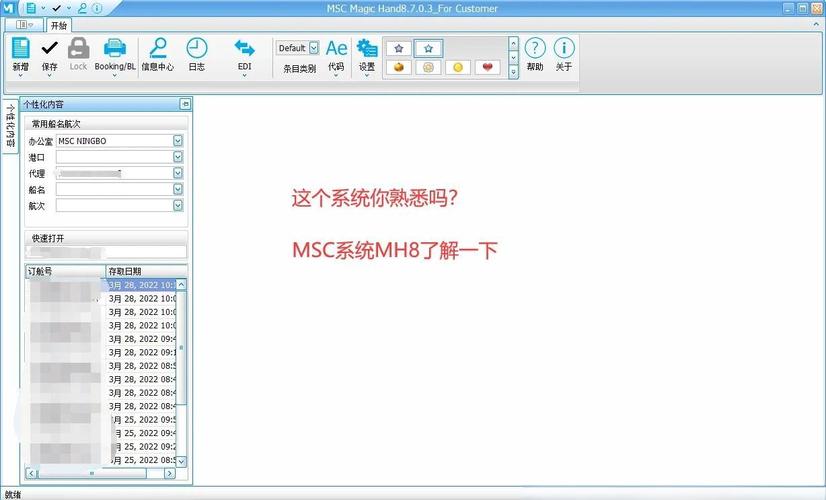826x500 pixels.
Task: Open 设置 settings gear icon
Action: (x=367, y=48)
